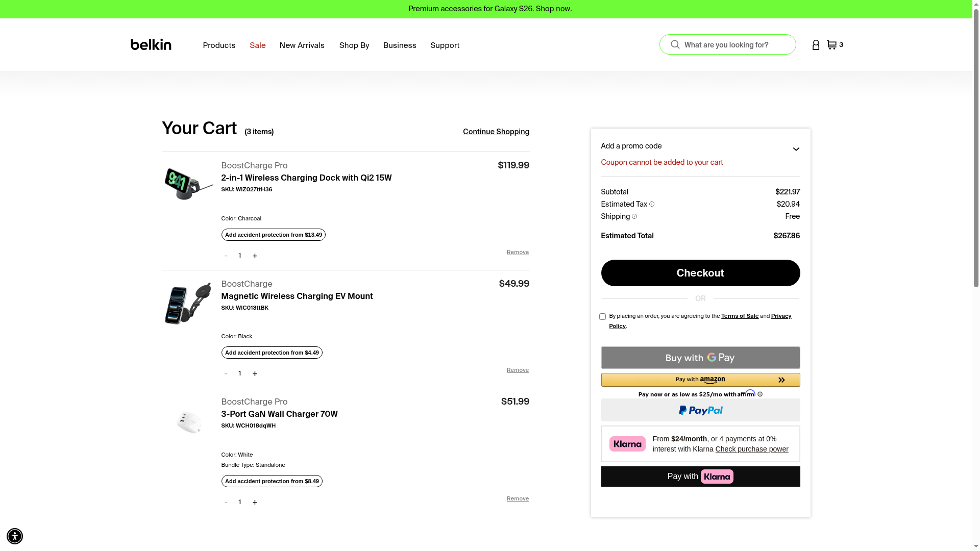Agree to Terms of Sale checkbox

click(x=602, y=317)
